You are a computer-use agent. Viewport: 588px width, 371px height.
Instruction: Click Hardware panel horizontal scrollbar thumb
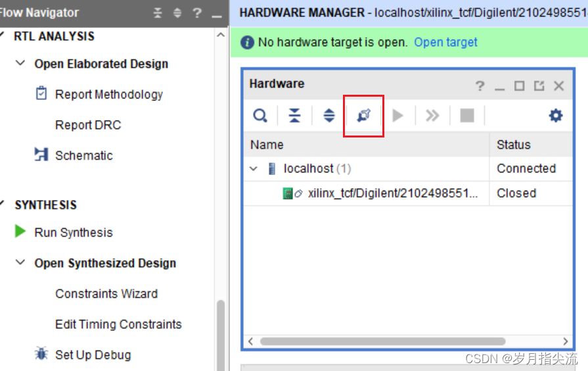[x=382, y=341]
